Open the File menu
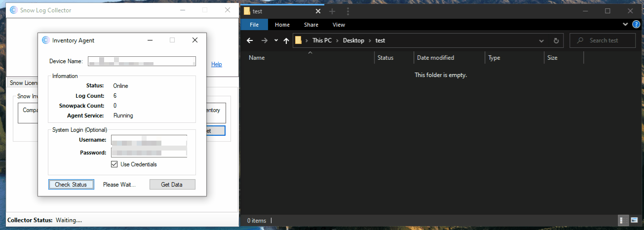644x230 pixels. click(254, 25)
